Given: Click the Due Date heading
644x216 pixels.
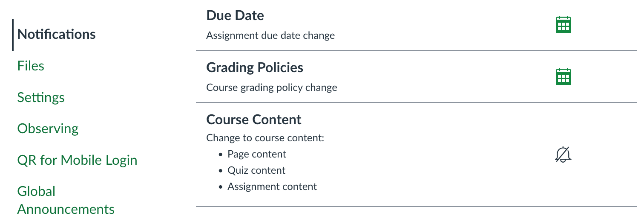Looking at the screenshot, I should click(x=235, y=16).
